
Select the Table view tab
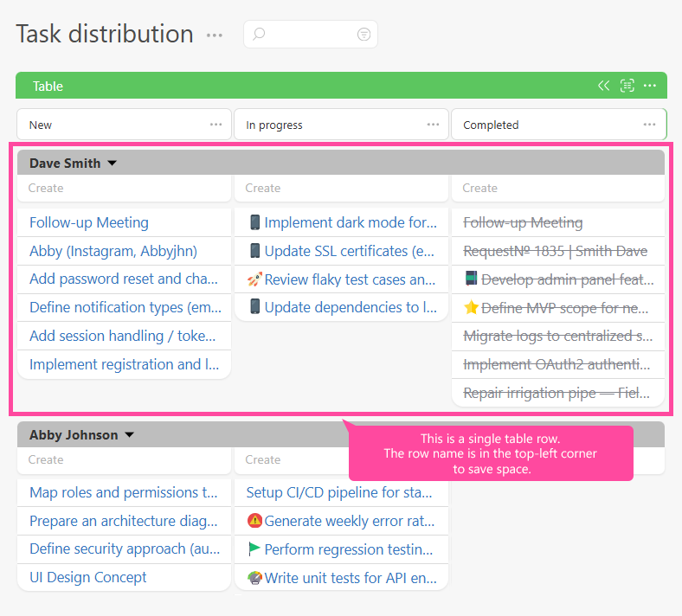48,86
